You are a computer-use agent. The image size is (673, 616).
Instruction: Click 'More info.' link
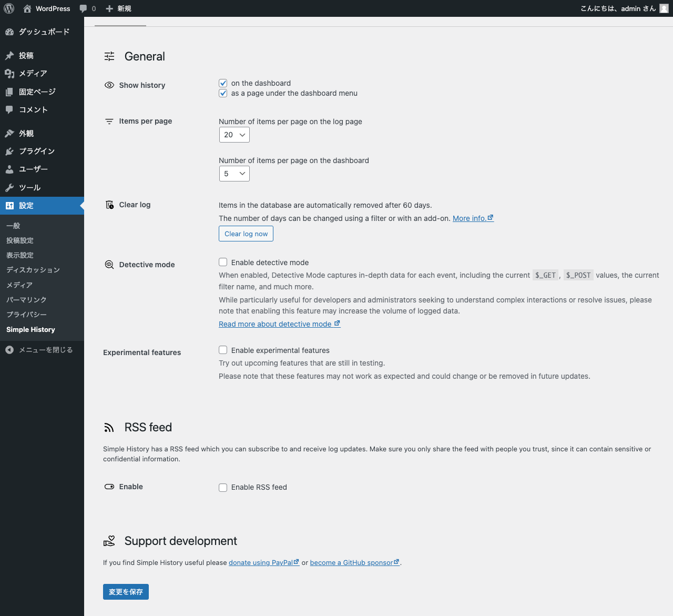click(x=473, y=218)
